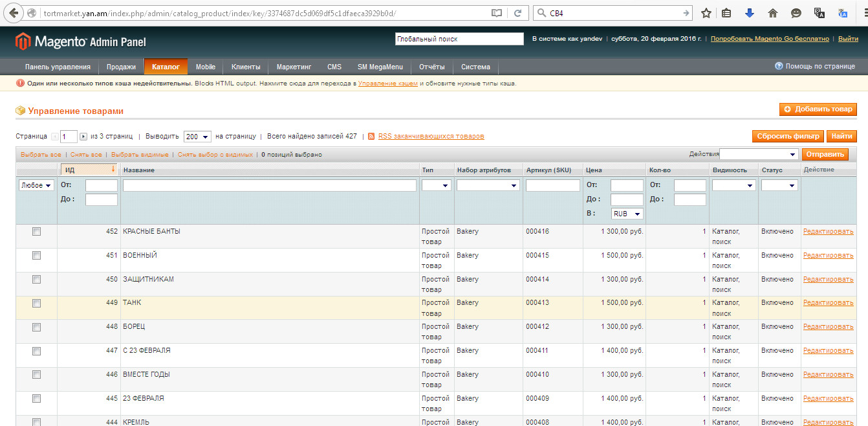
Task: Tick checkbox for КРАСНЫЕ БАНТЫ row
Action: click(36, 231)
